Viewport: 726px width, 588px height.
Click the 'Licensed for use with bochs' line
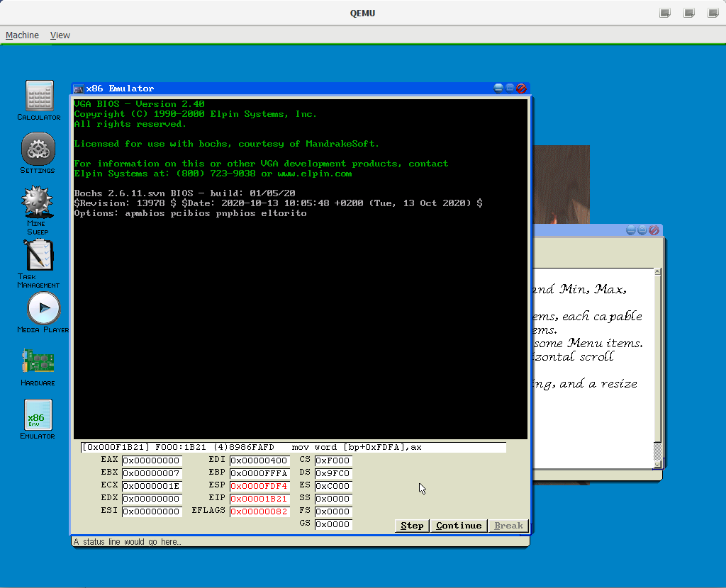226,144
